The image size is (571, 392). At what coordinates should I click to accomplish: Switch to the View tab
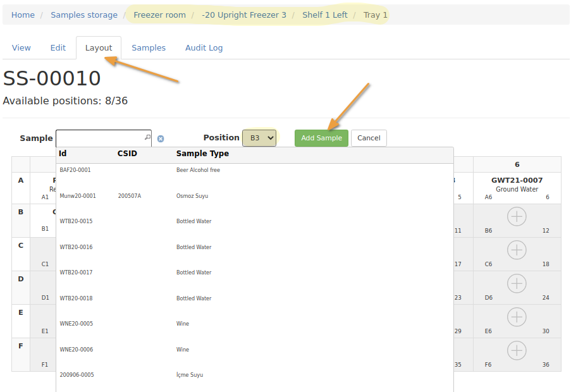(21, 47)
